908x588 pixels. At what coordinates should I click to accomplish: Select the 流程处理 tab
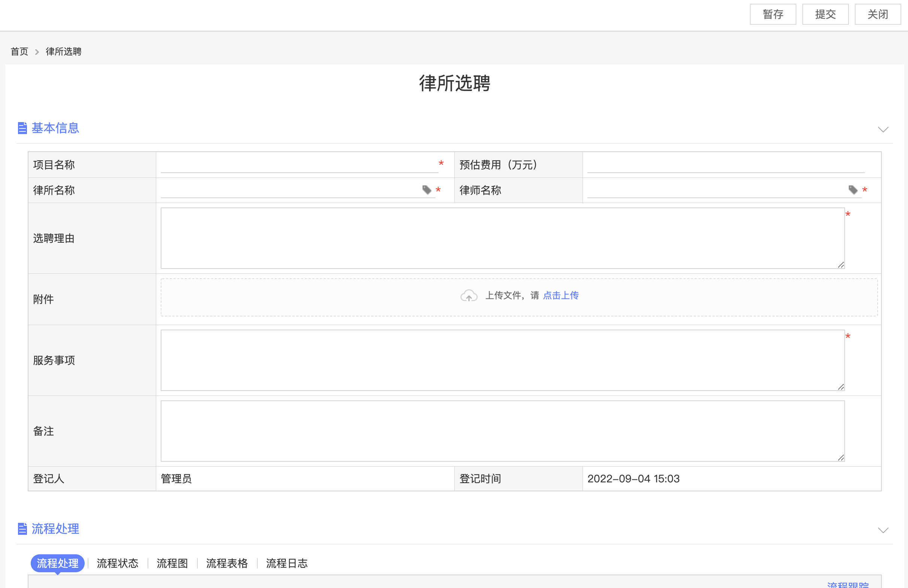58,563
